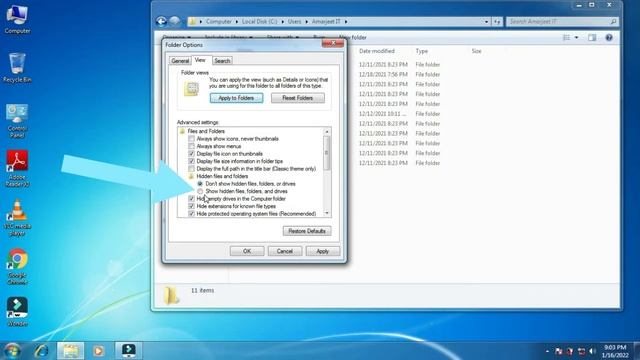Toggle the Explorer preview pane icon
Screen dimensions: 640x360
click(x=592, y=38)
